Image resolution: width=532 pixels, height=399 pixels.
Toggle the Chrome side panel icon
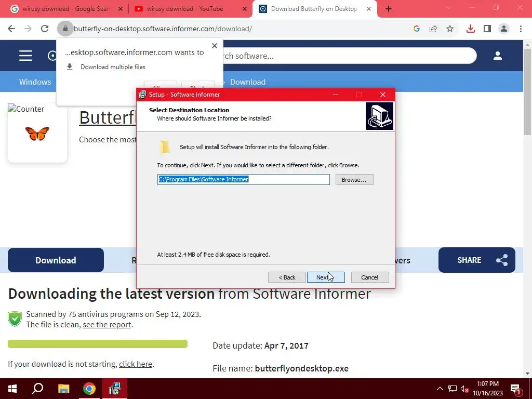tap(487, 29)
